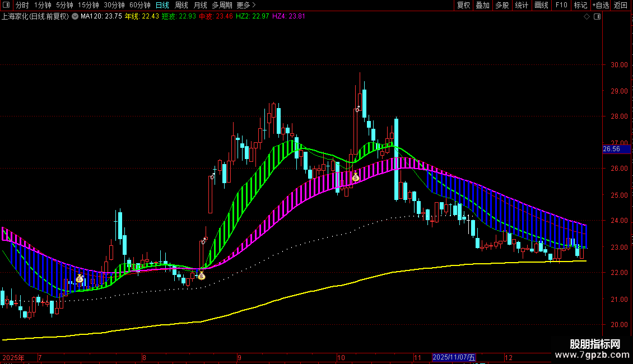The image size is (633, 364).
Task: Click the money bag signal near July lows
Action: 80,278
